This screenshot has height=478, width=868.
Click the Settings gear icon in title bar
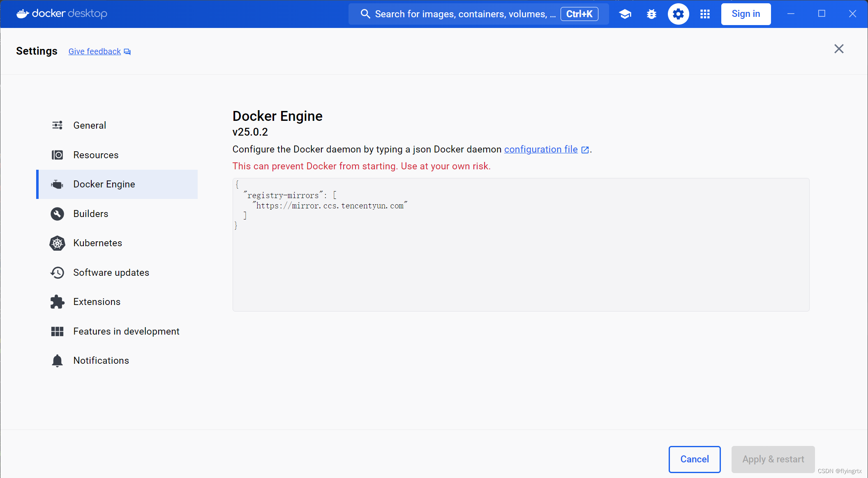tap(678, 14)
